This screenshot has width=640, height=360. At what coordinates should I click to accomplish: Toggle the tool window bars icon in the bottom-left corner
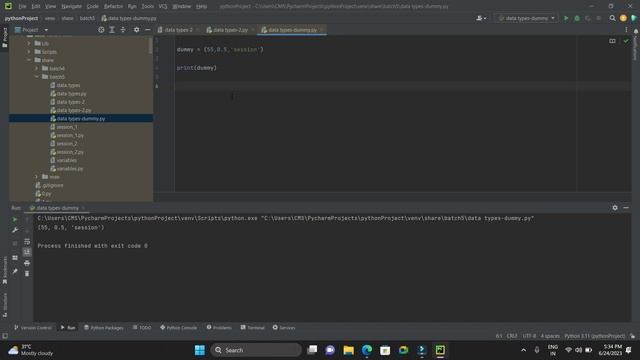point(4,336)
